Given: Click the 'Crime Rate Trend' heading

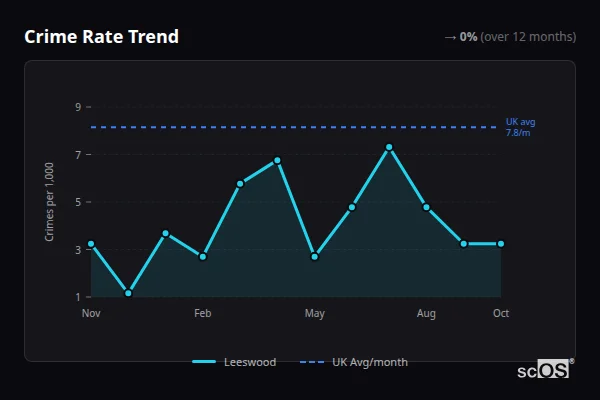Looking at the screenshot, I should 101,37.
